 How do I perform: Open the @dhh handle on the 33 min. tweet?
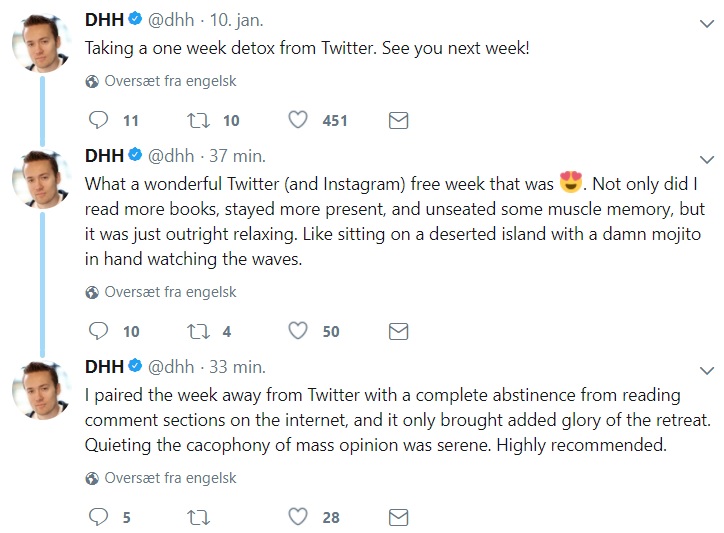(x=171, y=366)
